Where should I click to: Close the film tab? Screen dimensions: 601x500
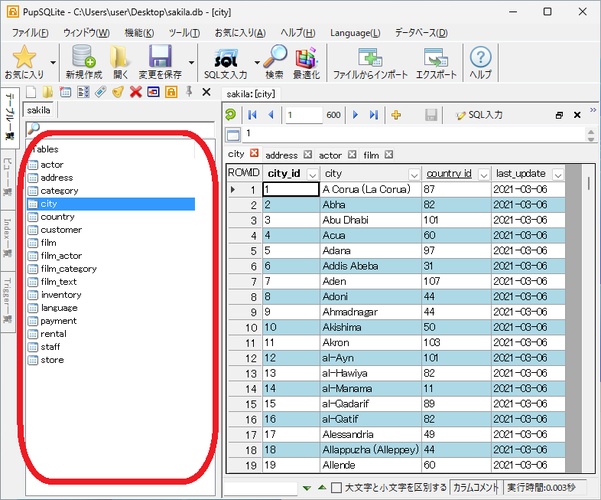tap(389, 155)
